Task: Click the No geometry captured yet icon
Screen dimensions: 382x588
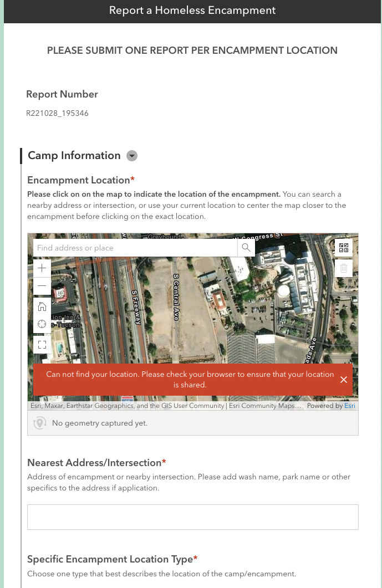Action: tap(39, 423)
